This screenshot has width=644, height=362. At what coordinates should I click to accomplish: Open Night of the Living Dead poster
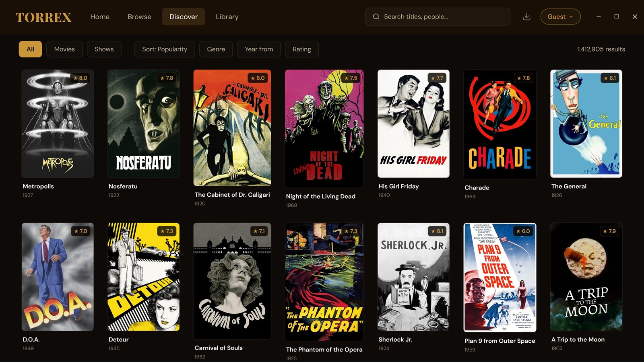coord(324,129)
